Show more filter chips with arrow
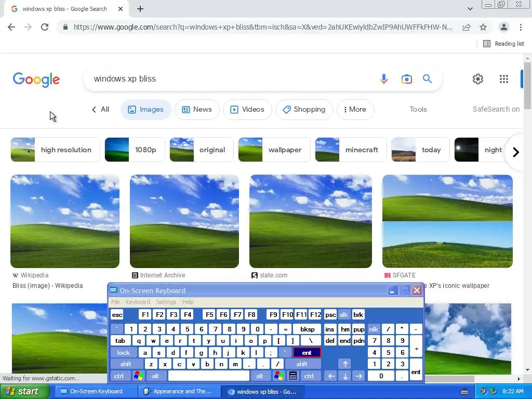The image size is (532, 399). tap(516, 152)
